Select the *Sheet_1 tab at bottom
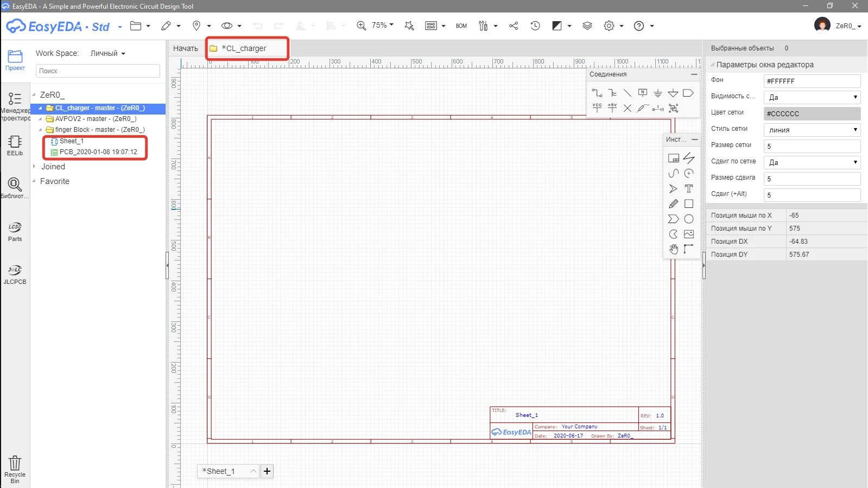 click(228, 471)
